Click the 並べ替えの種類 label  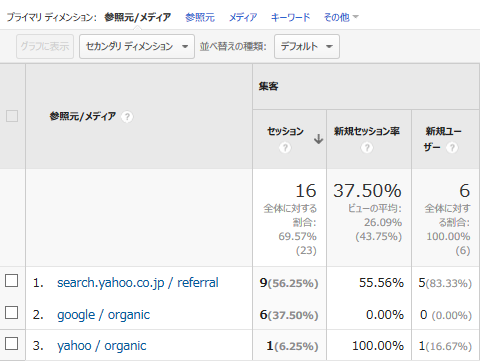pyautogui.click(x=233, y=46)
